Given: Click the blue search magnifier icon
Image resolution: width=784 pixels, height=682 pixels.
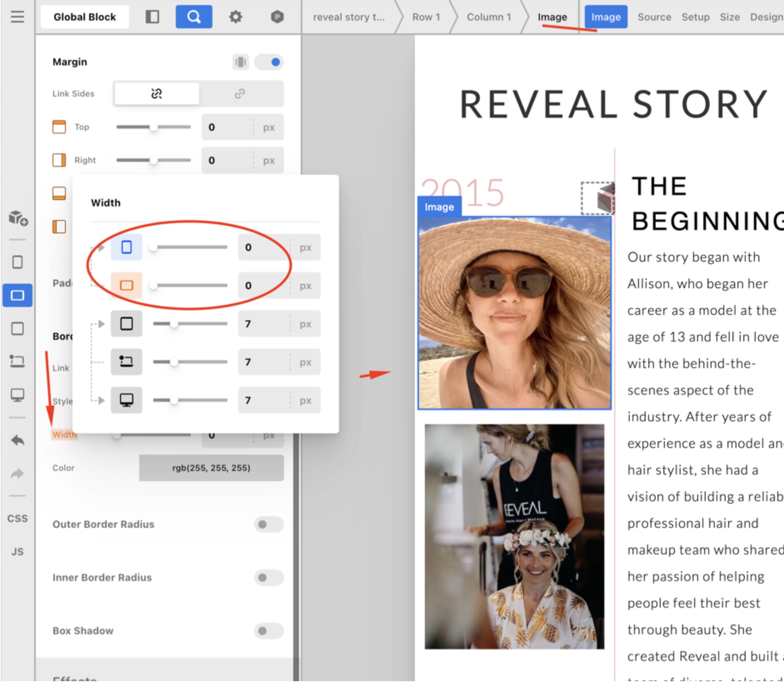Looking at the screenshot, I should click(194, 17).
